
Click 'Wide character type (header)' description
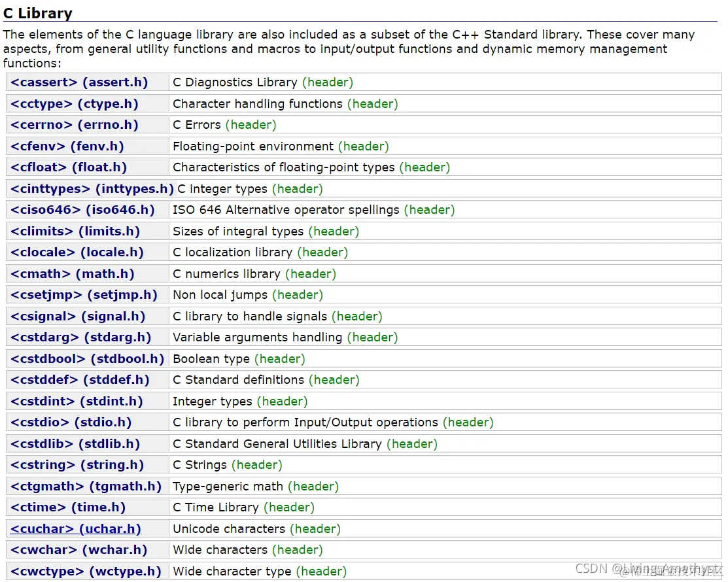[260, 572]
